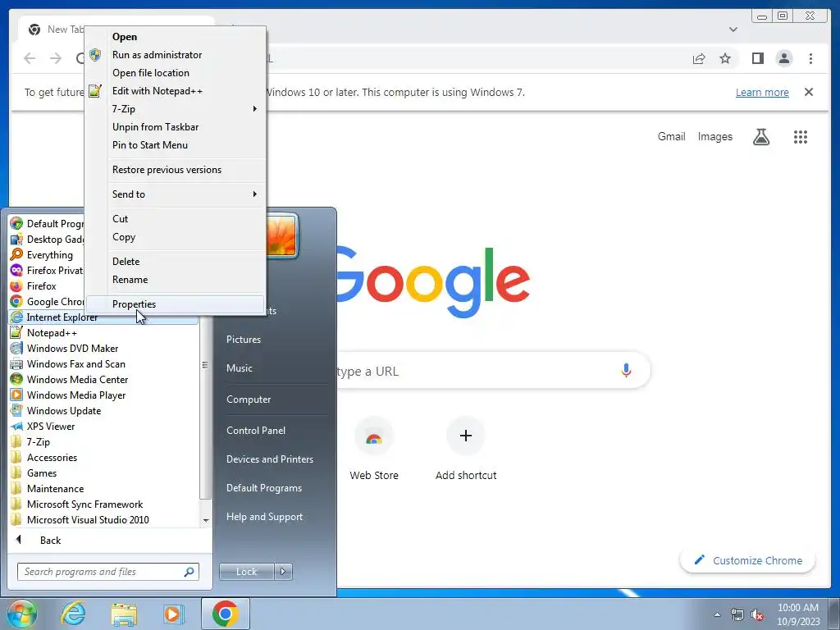The height and width of the screenshot is (630, 840).
Task: Open Chrome three-dot menu
Action: coord(811,58)
